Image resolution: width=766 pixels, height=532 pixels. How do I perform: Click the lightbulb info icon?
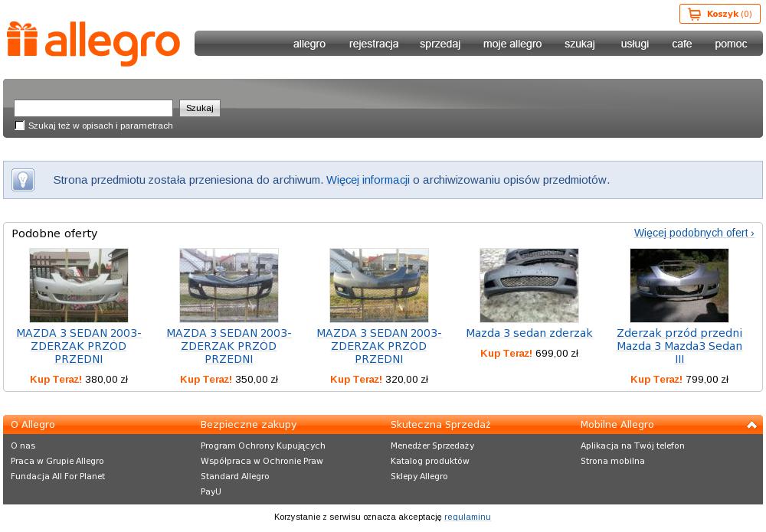[x=23, y=180]
